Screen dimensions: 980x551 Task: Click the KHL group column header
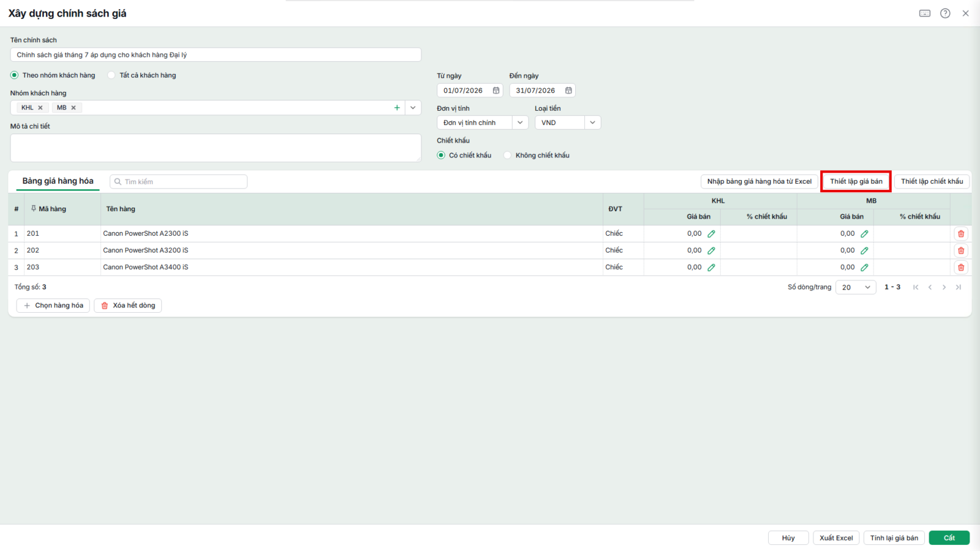tap(720, 201)
